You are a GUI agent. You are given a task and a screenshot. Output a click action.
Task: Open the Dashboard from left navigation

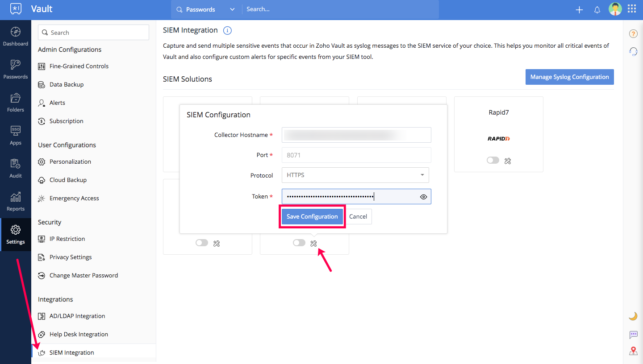(x=15, y=37)
